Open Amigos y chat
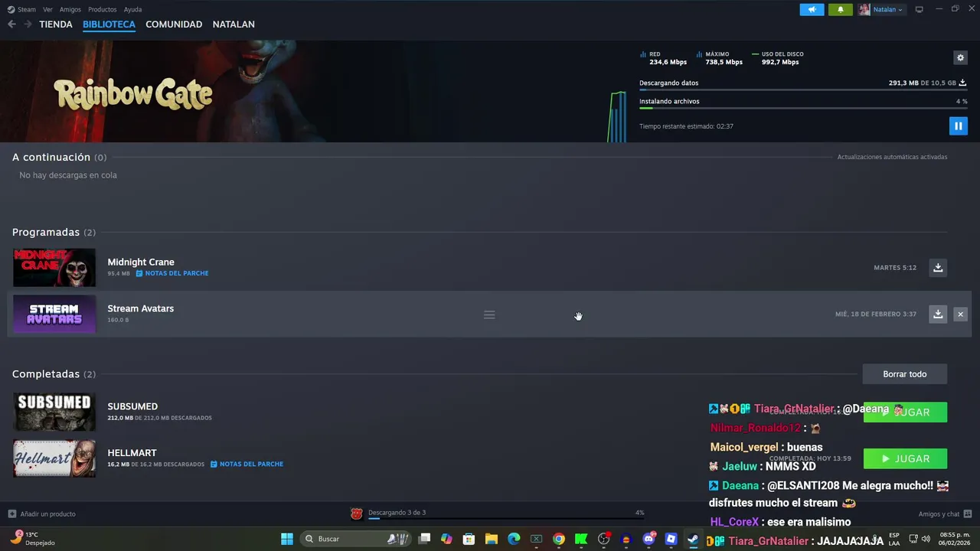Viewport: 980px width, 551px height. 945,514
